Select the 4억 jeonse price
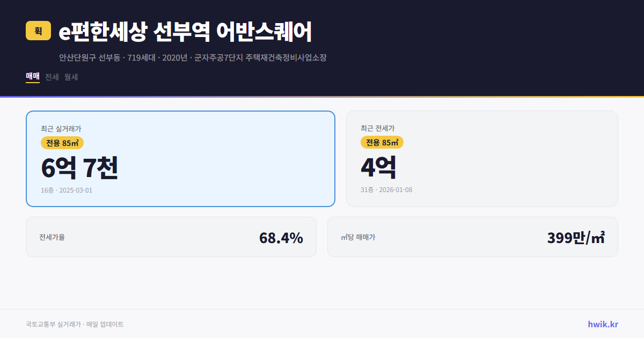This screenshot has height=338, width=644. pos(378,167)
